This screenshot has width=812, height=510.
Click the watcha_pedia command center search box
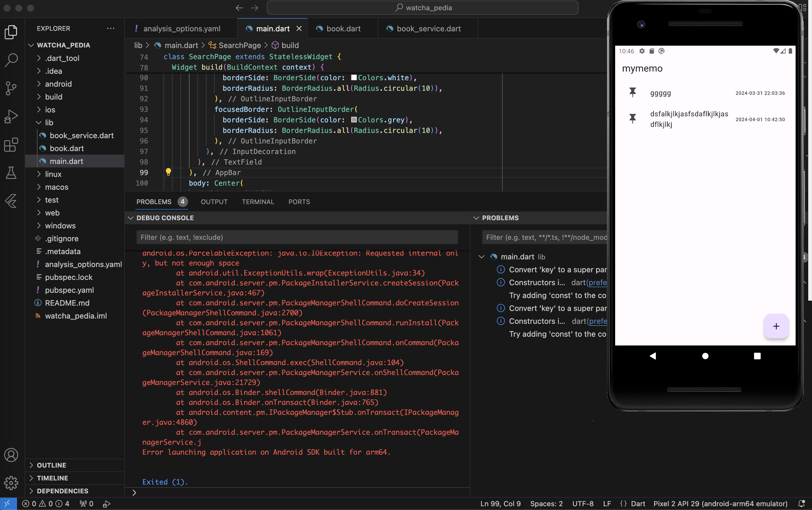(422, 8)
